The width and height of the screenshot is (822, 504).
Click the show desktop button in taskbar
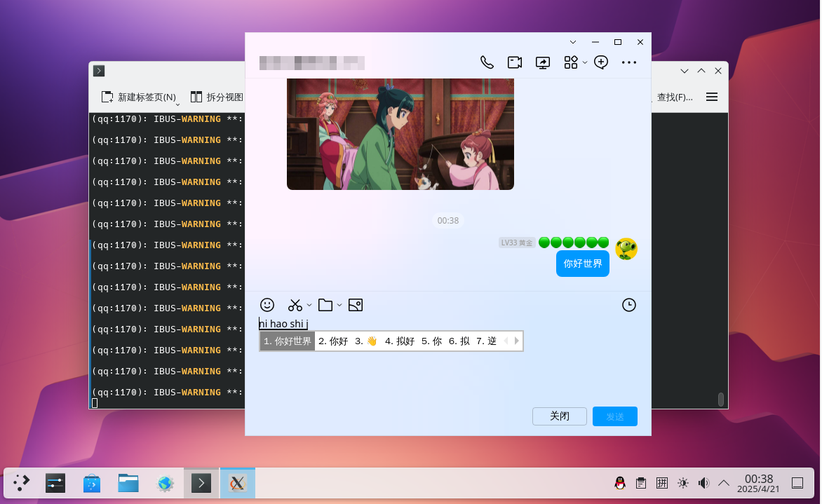pos(797,482)
